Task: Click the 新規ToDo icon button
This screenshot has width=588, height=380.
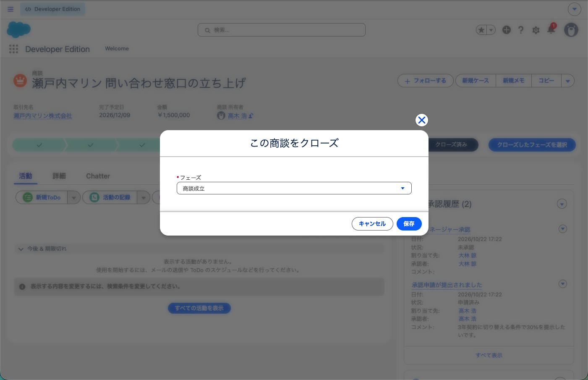Action: tap(42, 197)
